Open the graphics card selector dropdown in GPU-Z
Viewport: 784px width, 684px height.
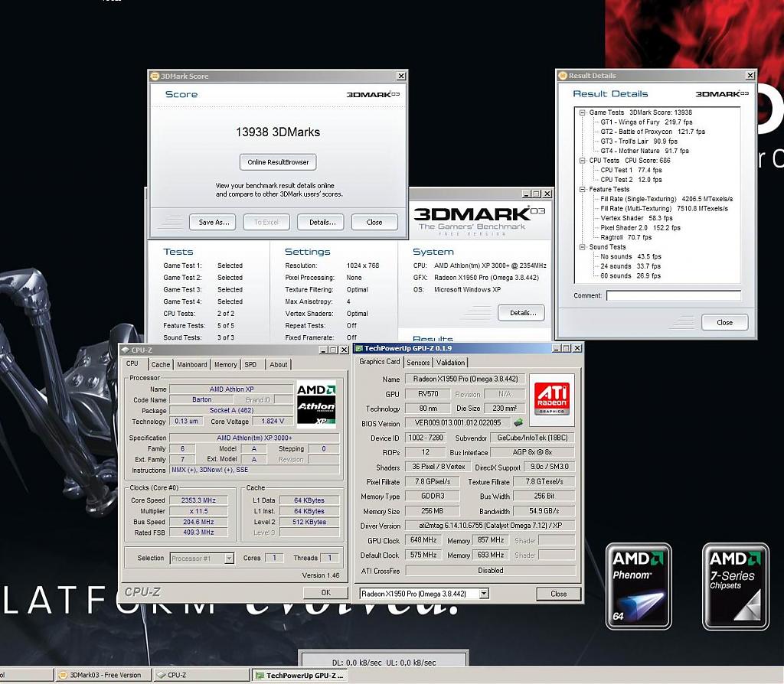tap(484, 594)
